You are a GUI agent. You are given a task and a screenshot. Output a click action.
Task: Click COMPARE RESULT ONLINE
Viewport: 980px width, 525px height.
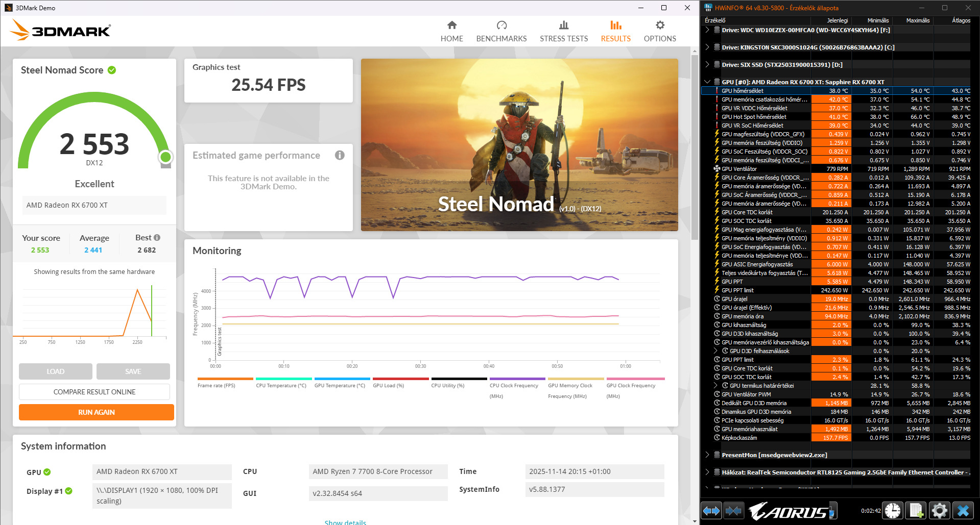click(x=94, y=392)
